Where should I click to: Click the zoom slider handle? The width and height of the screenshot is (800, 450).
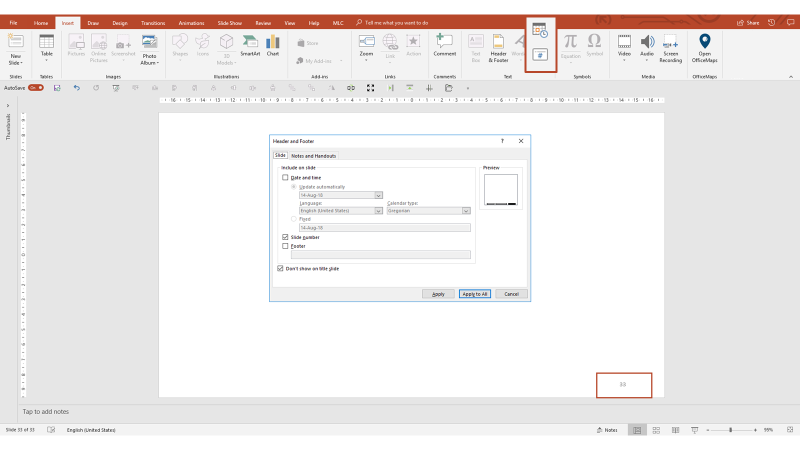tap(731, 430)
